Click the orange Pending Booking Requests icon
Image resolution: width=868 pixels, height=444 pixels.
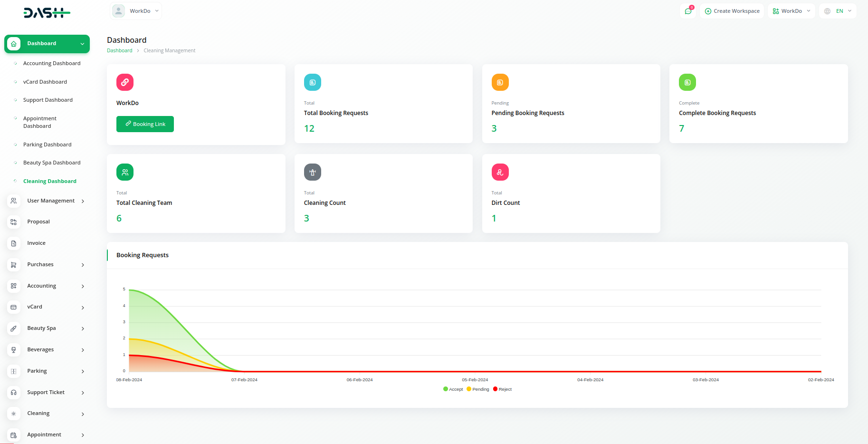(x=500, y=82)
